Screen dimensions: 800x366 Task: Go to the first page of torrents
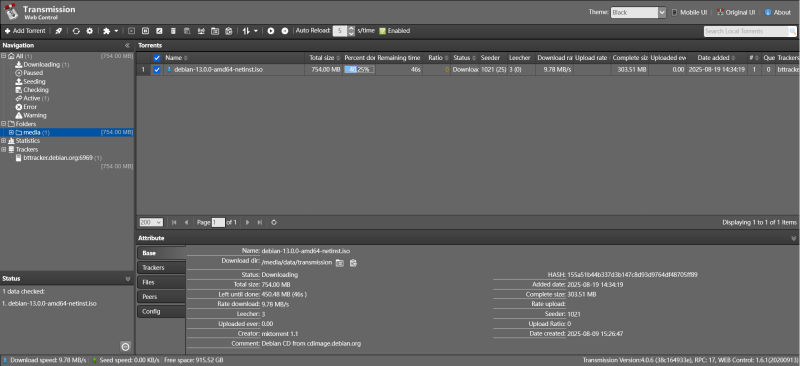pyautogui.click(x=174, y=222)
